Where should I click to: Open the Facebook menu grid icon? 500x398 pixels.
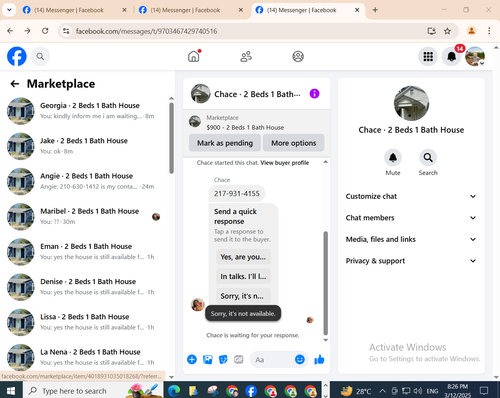pos(428,56)
